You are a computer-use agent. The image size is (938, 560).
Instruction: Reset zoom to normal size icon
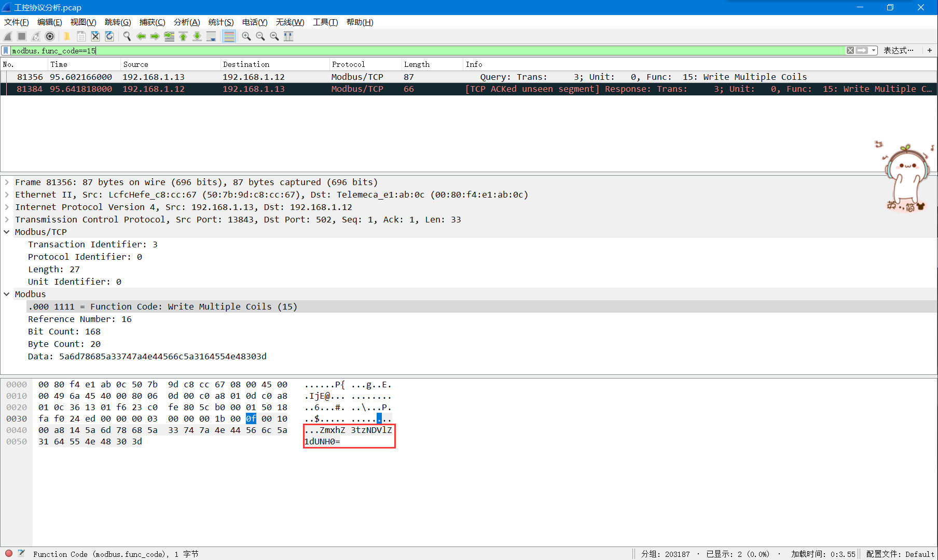[x=274, y=36]
